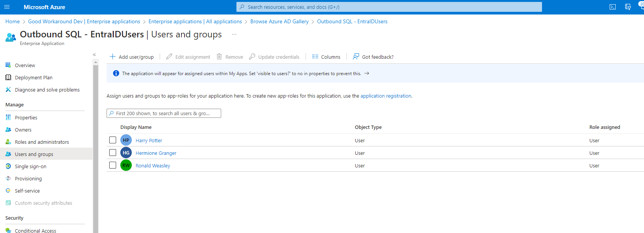Click the Add user/group plus icon
Screen dimensions: 644x233
coord(113,57)
